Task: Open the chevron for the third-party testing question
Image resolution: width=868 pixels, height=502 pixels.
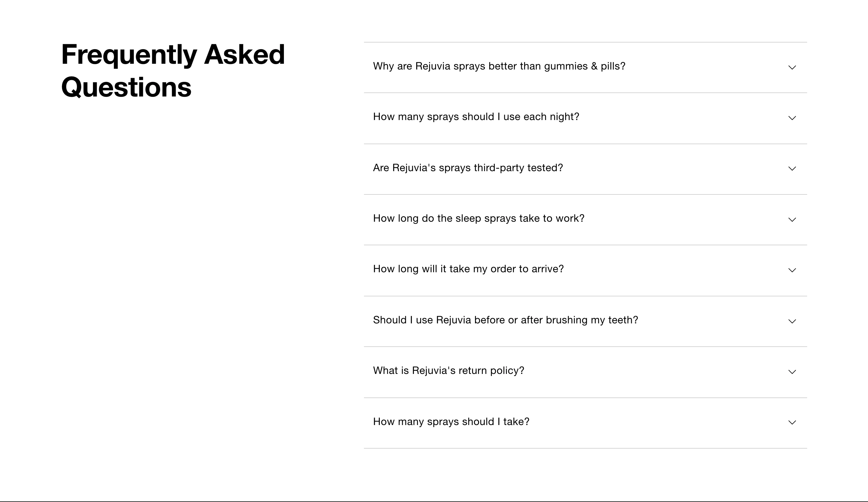Action: click(x=792, y=169)
